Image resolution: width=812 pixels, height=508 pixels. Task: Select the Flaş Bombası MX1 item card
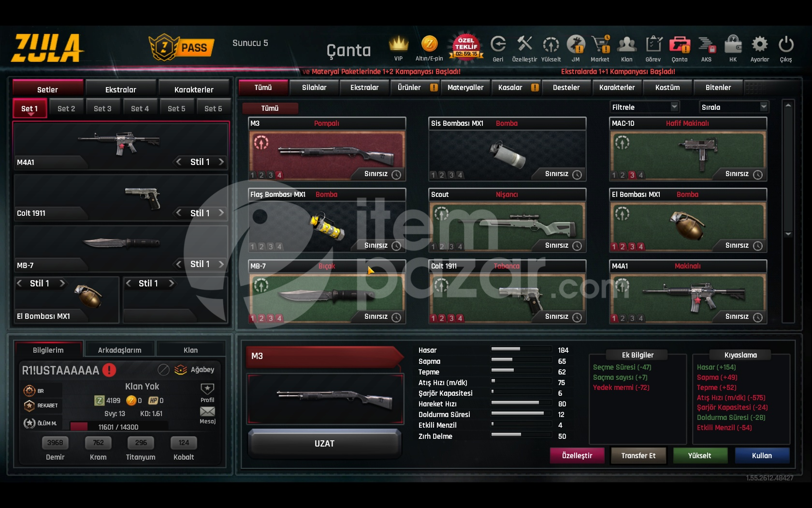(327, 220)
